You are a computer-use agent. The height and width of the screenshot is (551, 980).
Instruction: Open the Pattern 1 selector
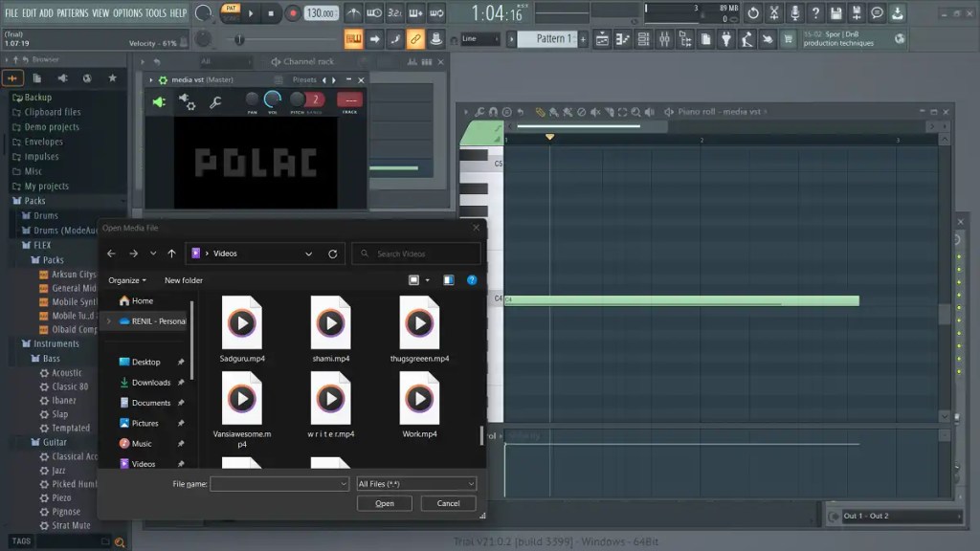coord(549,38)
